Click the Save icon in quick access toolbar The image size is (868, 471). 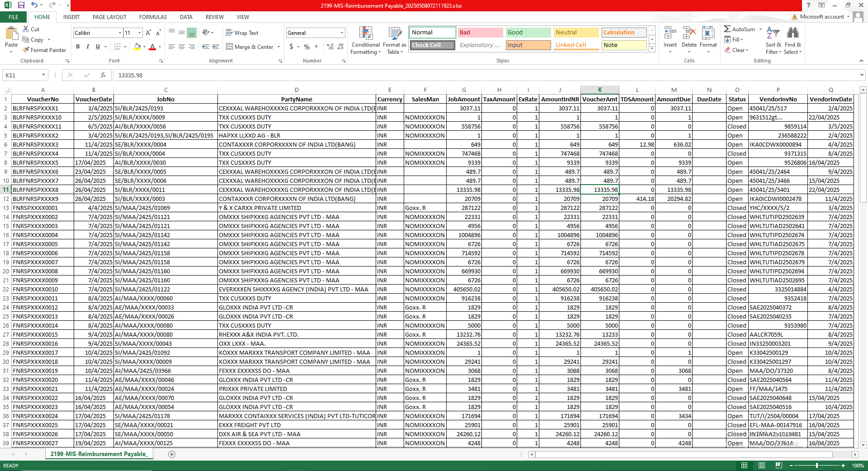pos(21,5)
